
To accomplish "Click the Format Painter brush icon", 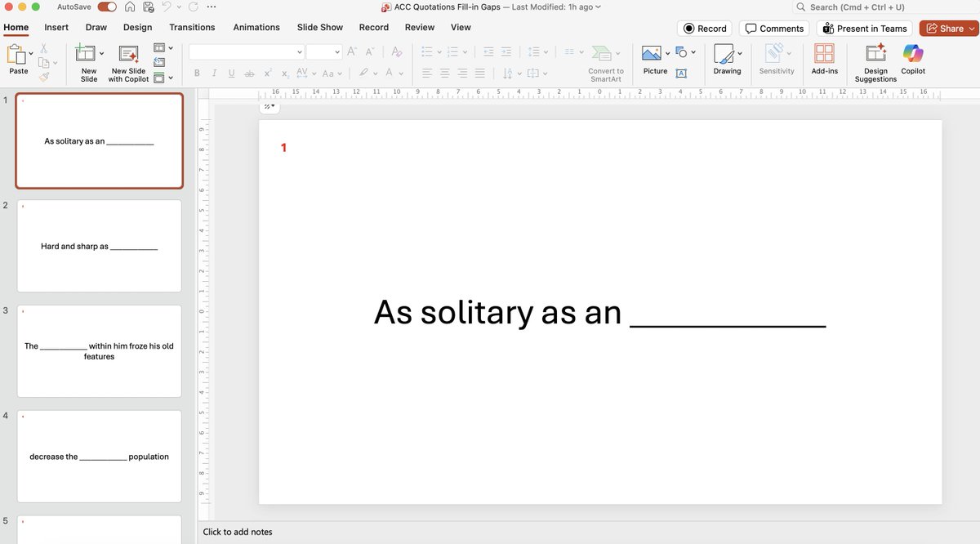I will 43,77.
